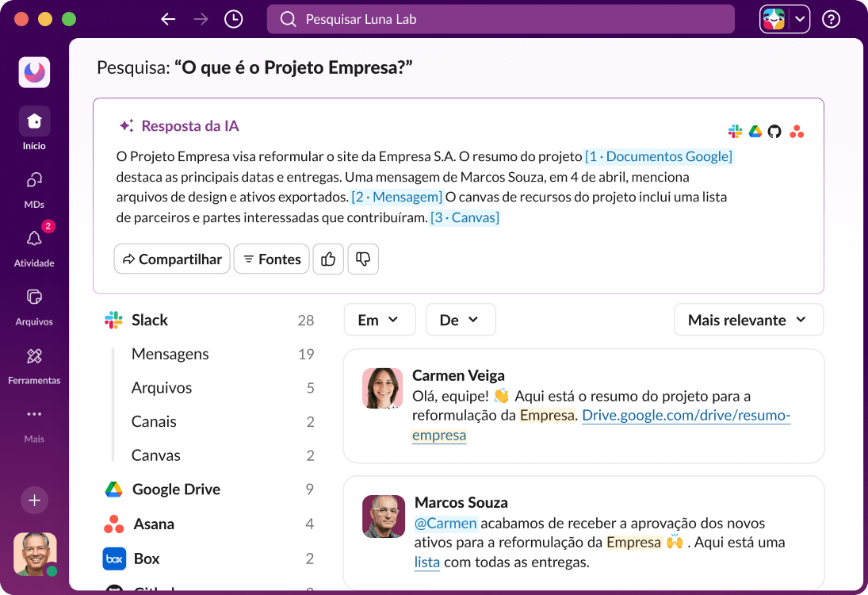
Task: Open the Início home icon
Action: click(x=33, y=121)
